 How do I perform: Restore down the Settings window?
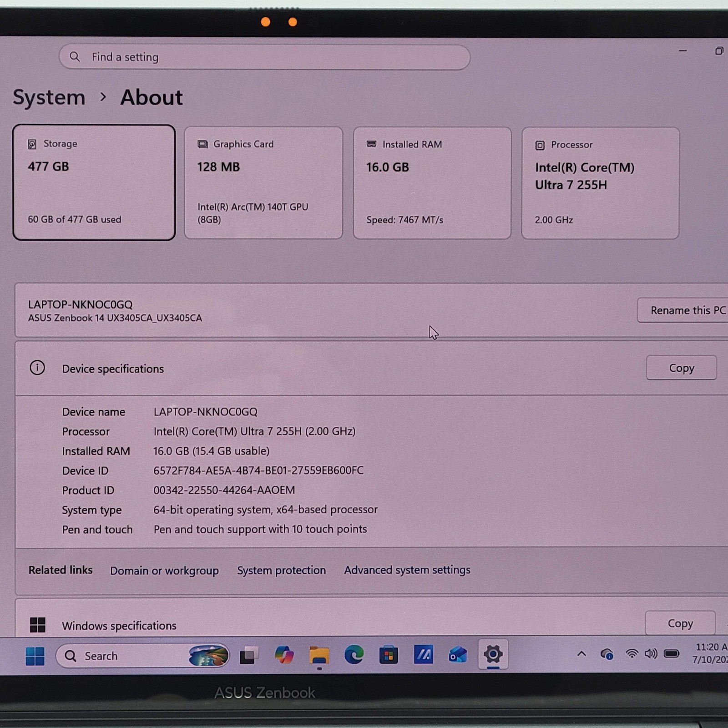(719, 51)
